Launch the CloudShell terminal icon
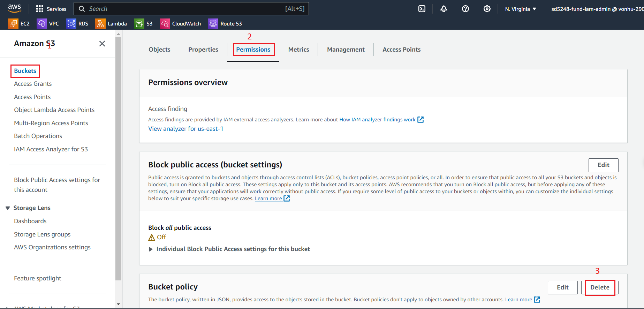Image resolution: width=644 pixels, height=309 pixels. click(x=422, y=9)
